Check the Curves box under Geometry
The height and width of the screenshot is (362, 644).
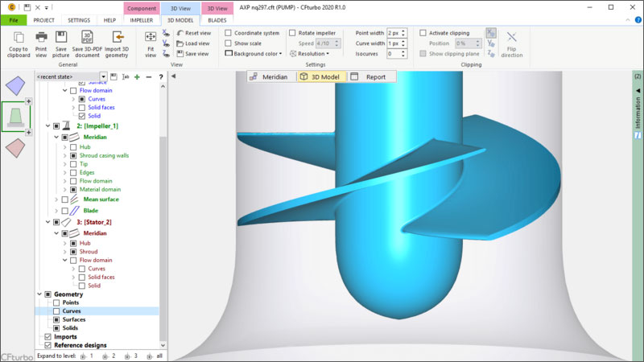click(x=56, y=311)
